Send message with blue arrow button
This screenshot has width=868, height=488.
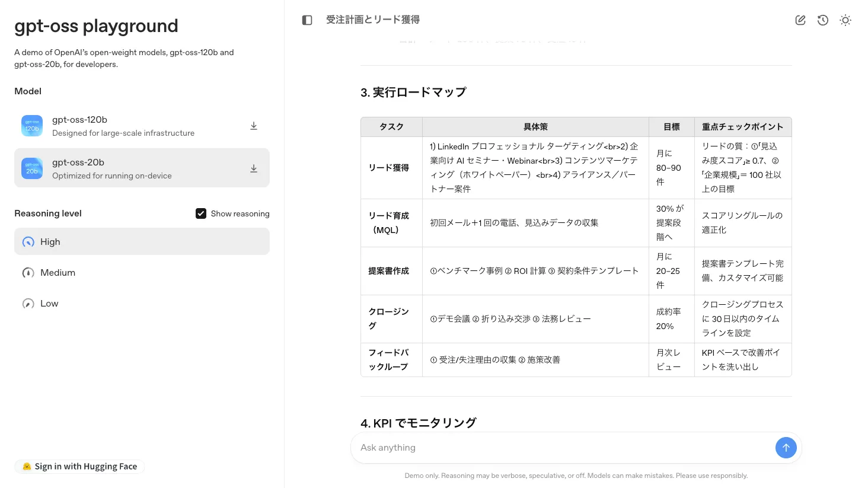[x=786, y=448]
